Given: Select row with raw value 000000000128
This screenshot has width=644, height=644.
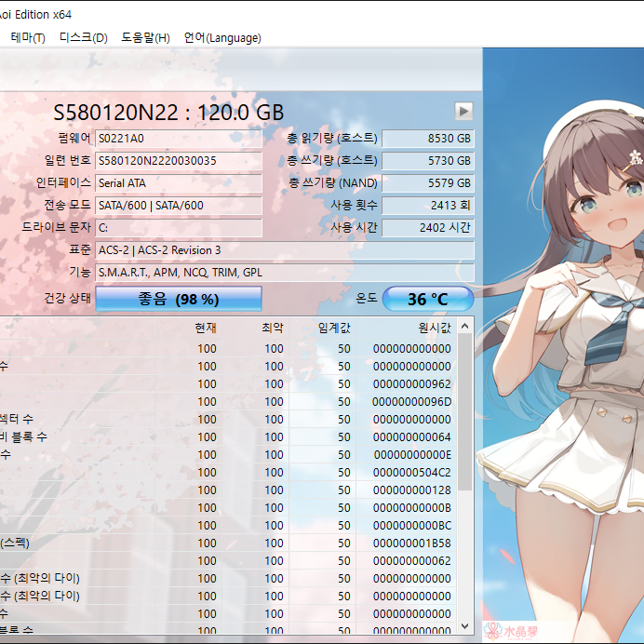Looking at the screenshot, I should tap(228, 490).
